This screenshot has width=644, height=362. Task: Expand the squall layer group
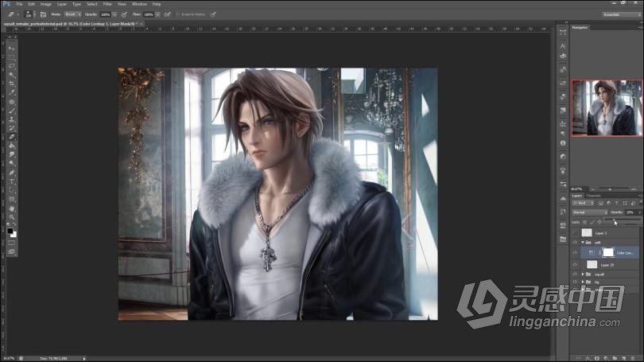(583, 274)
